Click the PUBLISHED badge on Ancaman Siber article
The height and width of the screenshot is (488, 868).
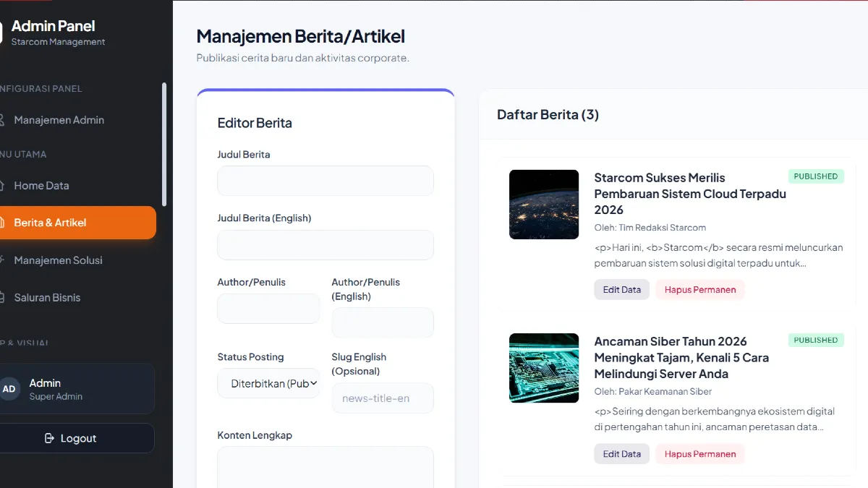(x=816, y=341)
